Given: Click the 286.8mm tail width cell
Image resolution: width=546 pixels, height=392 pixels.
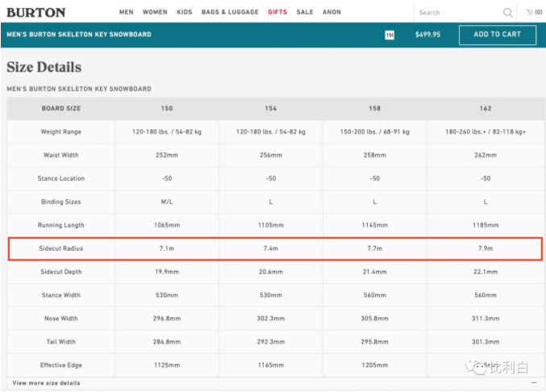Looking at the screenshot, I should (x=167, y=341).
